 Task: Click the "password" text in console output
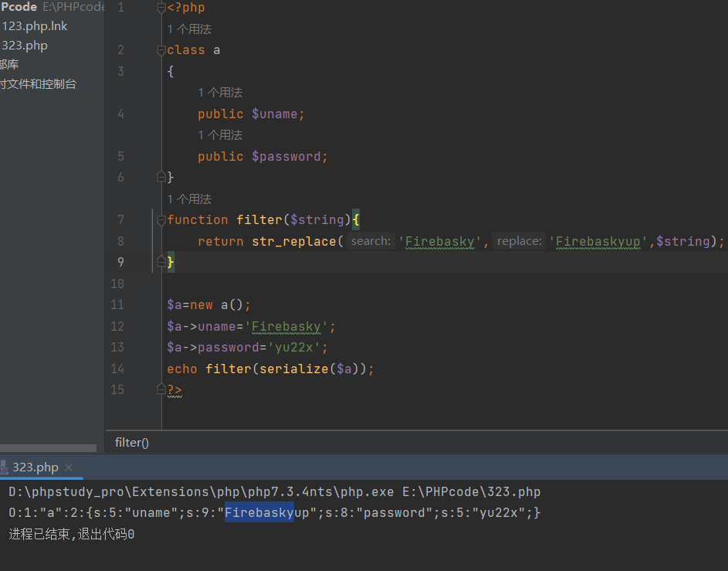point(394,513)
